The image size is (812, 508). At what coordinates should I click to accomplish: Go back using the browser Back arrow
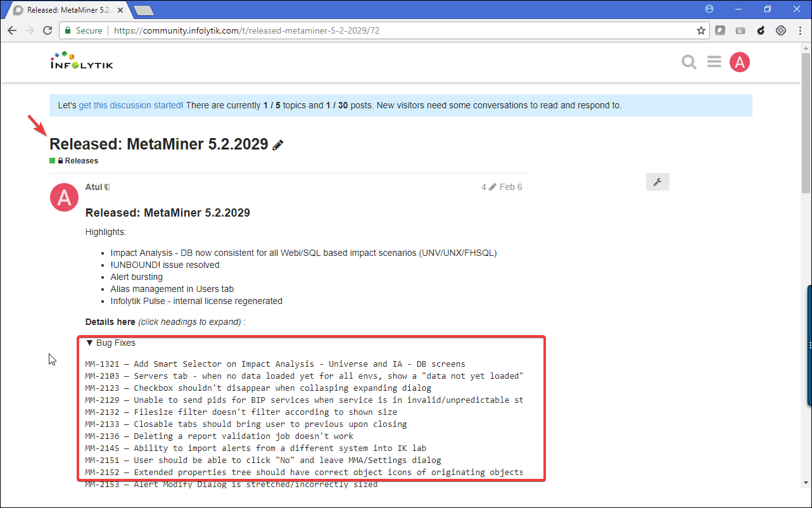coord(12,30)
